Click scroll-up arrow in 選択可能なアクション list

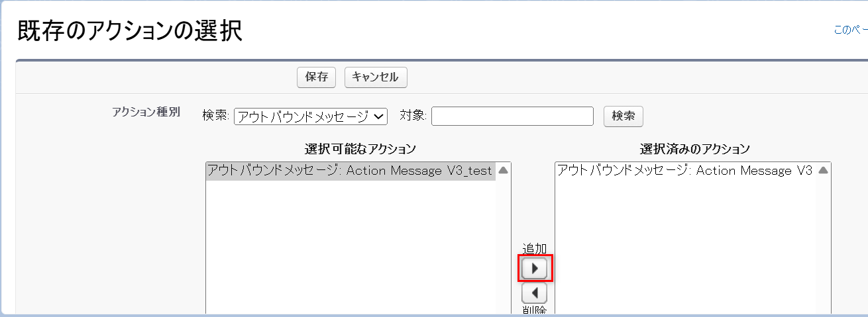click(x=503, y=170)
